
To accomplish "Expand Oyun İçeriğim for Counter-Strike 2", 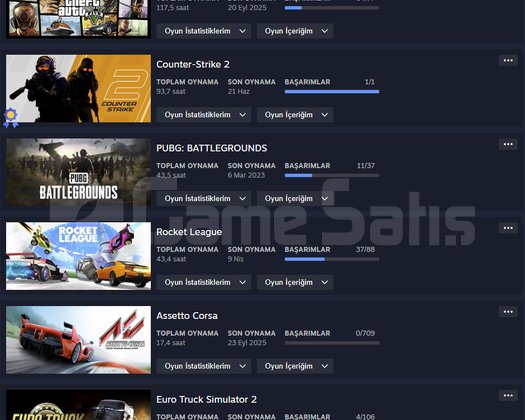I will (x=295, y=115).
